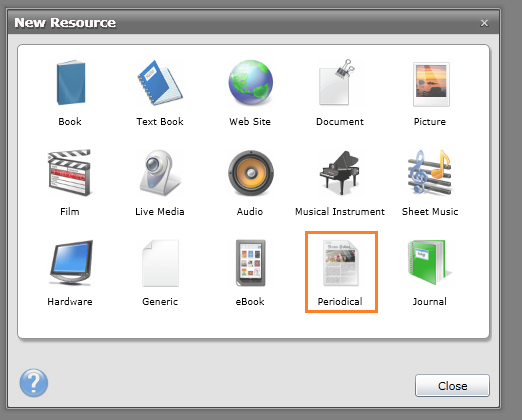Select the Document resource icon

tap(337, 82)
